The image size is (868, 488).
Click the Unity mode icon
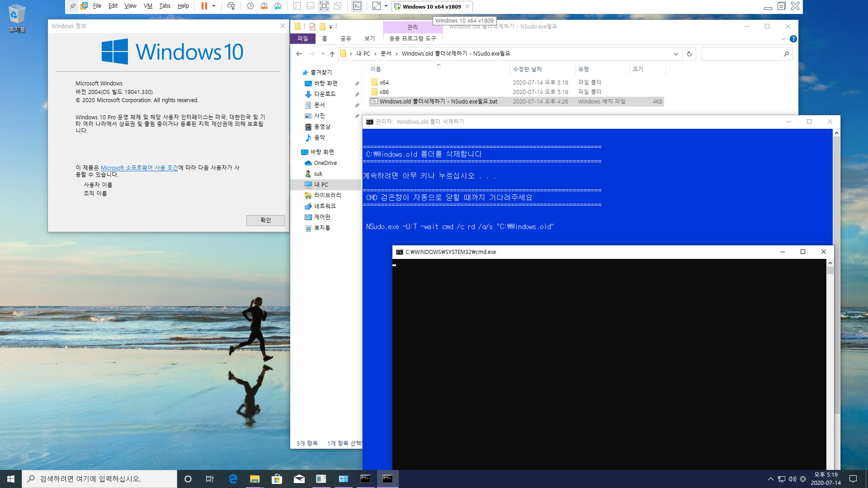(x=338, y=6)
